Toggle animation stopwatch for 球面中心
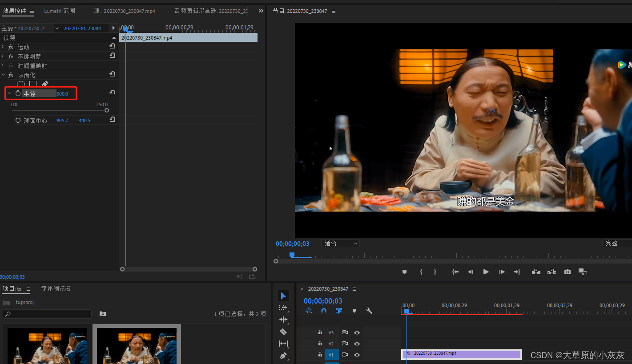Image resolution: width=632 pixels, height=364 pixels. 18,120
